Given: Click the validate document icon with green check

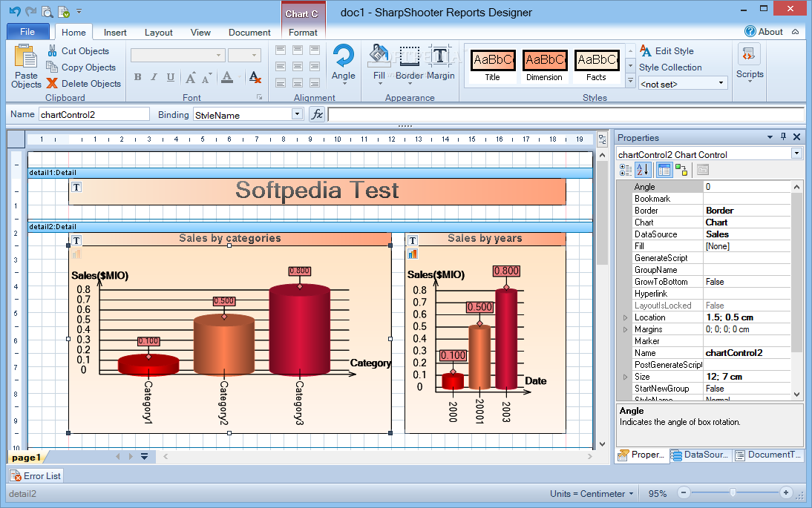Looking at the screenshot, I should coord(64,11).
